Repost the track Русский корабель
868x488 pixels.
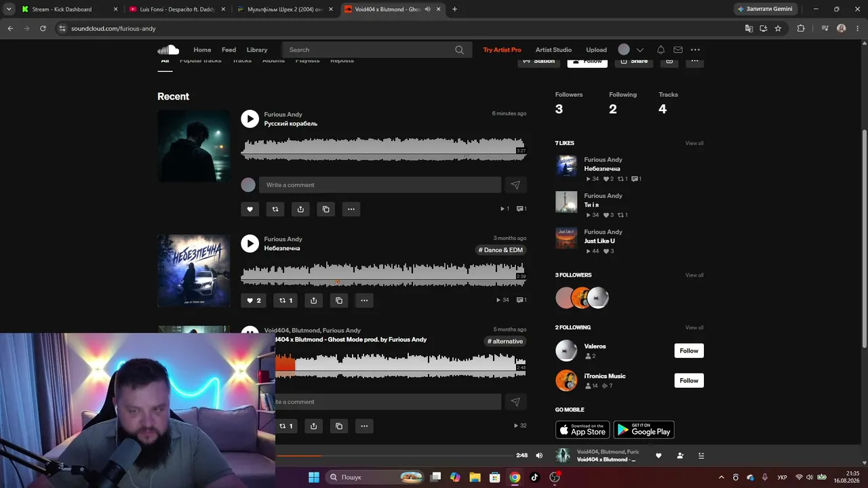click(x=275, y=209)
